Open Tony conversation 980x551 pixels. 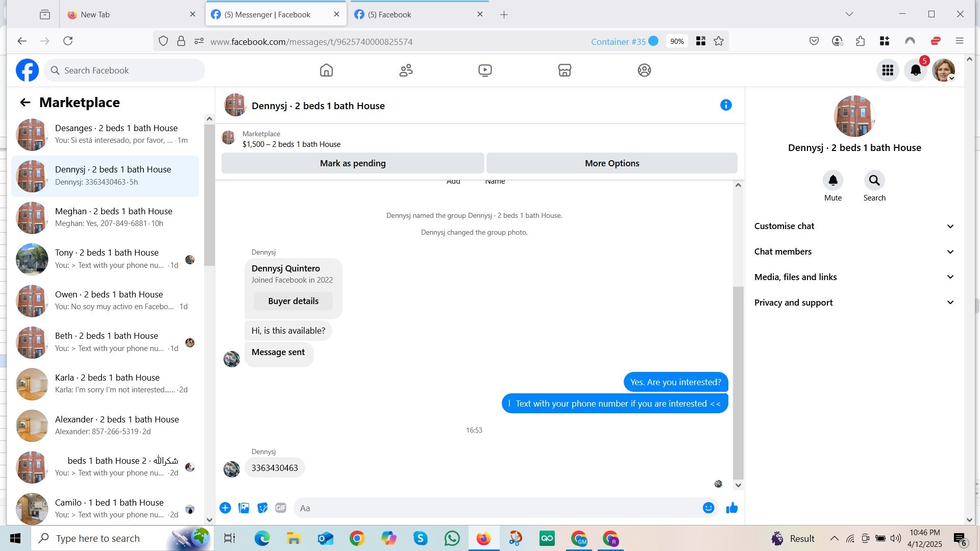[x=105, y=259]
